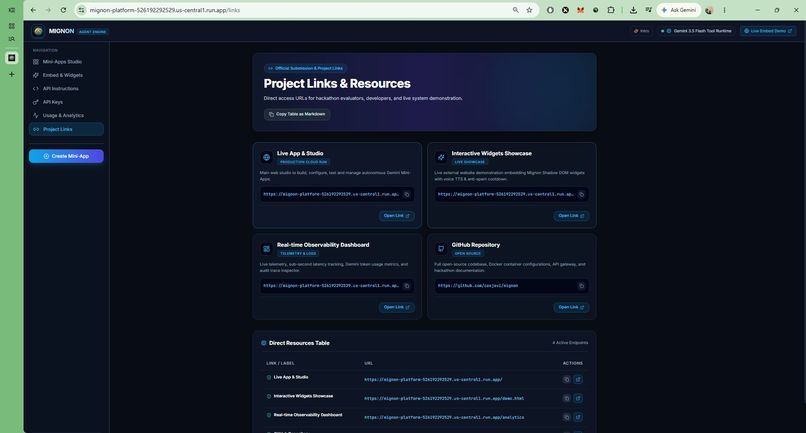Click the Observability Dashboard card icon
Viewport: 806px width, 433px height.
coord(266,249)
